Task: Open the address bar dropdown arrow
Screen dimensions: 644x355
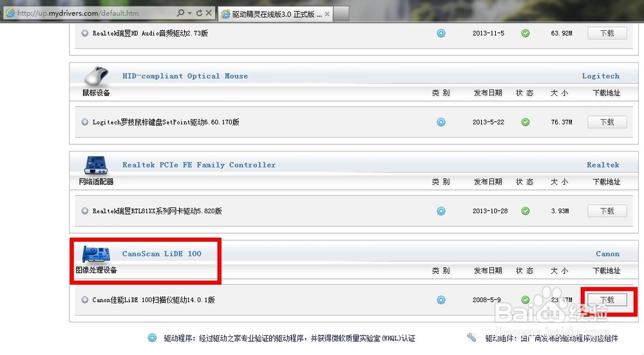Action: click(x=190, y=13)
